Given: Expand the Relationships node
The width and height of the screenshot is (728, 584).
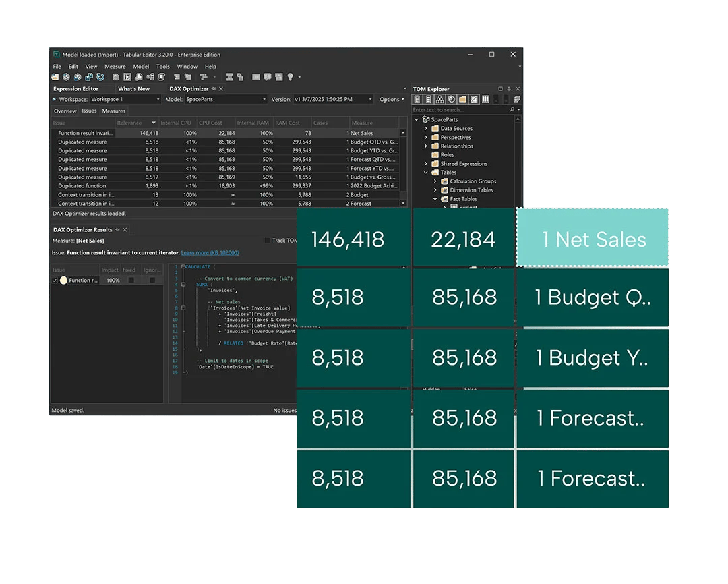Looking at the screenshot, I should [x=426, y=146].
